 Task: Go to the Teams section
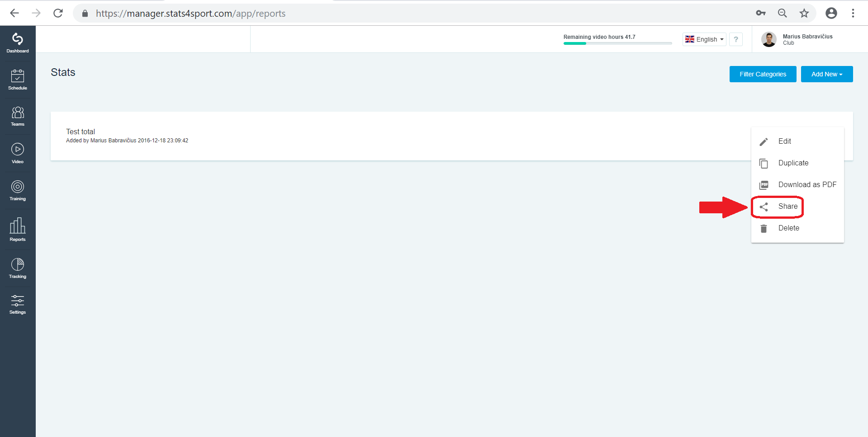(18, 117)
